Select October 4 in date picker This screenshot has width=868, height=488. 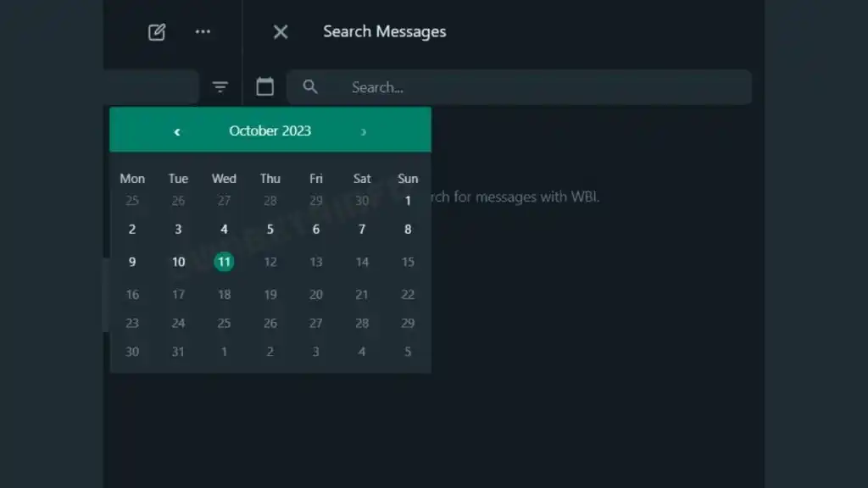224,230
